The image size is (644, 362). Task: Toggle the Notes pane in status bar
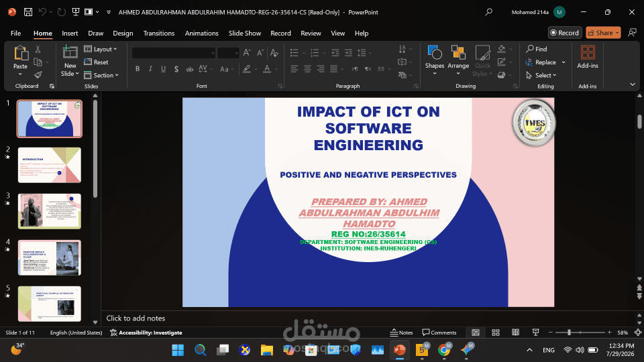pyautogui.click(x=401, y=333)
